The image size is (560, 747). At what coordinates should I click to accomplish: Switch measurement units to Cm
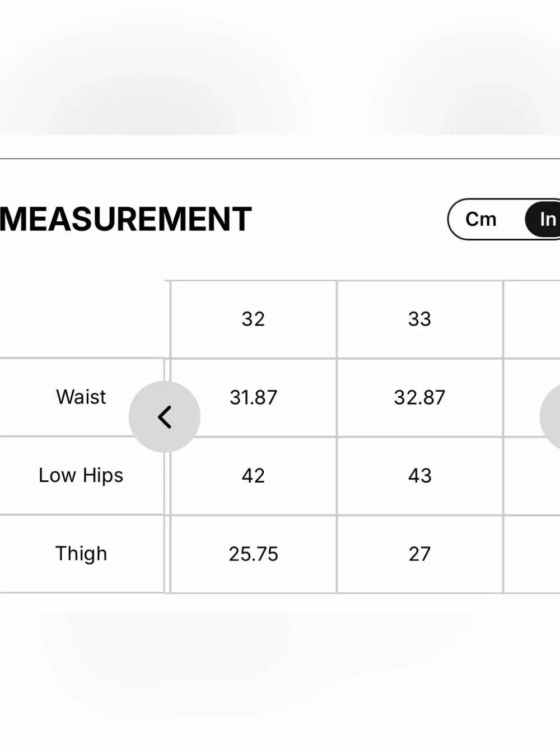click(481, 219)
